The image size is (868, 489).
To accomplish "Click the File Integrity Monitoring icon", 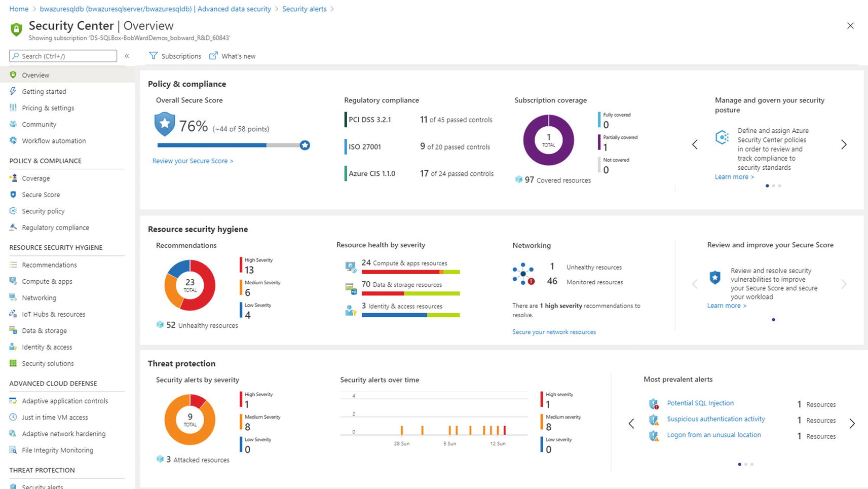I will (13, 450).
